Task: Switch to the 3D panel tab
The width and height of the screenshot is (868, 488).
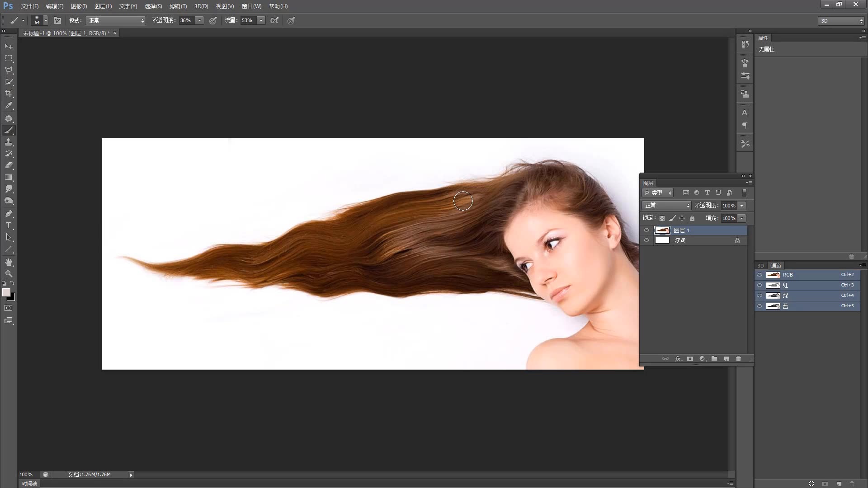Action: [x=761, y=266]
